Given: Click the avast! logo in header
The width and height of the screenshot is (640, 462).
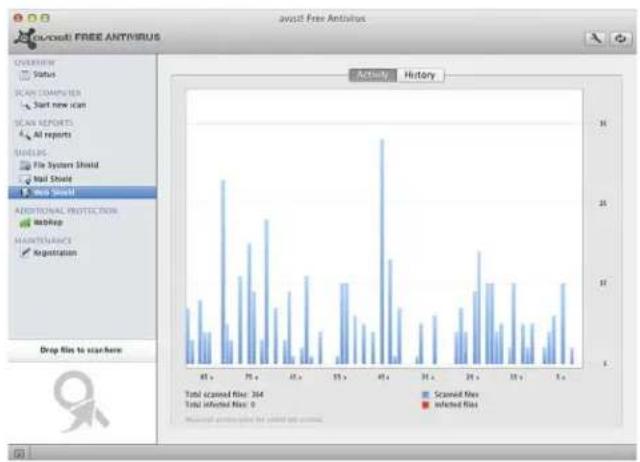Looking at the screenshot, I should point(26,38).
